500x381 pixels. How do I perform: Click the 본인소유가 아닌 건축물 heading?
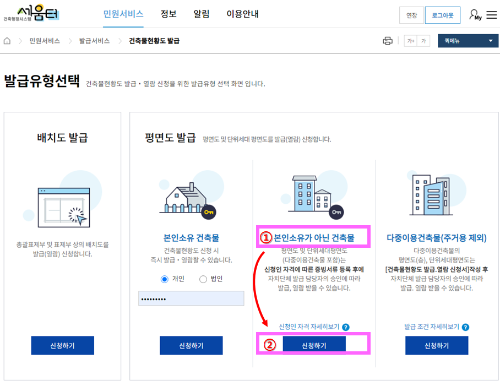tap(314, 238)
